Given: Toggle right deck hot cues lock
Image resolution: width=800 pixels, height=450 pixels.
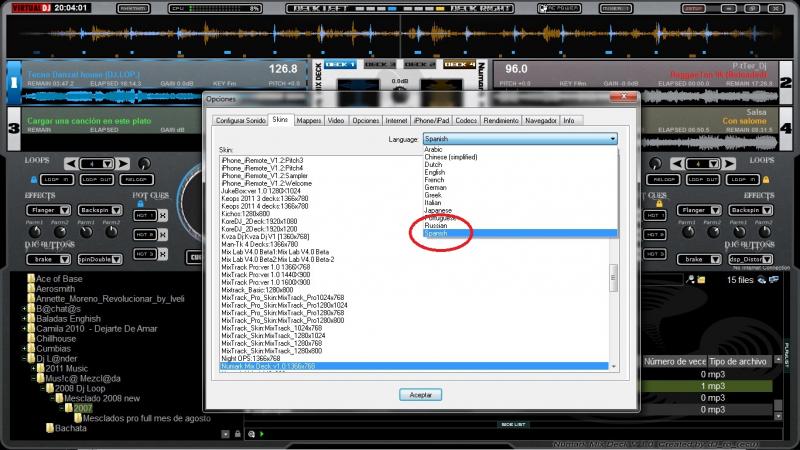Looking at the screenshot, I should 659,204.
